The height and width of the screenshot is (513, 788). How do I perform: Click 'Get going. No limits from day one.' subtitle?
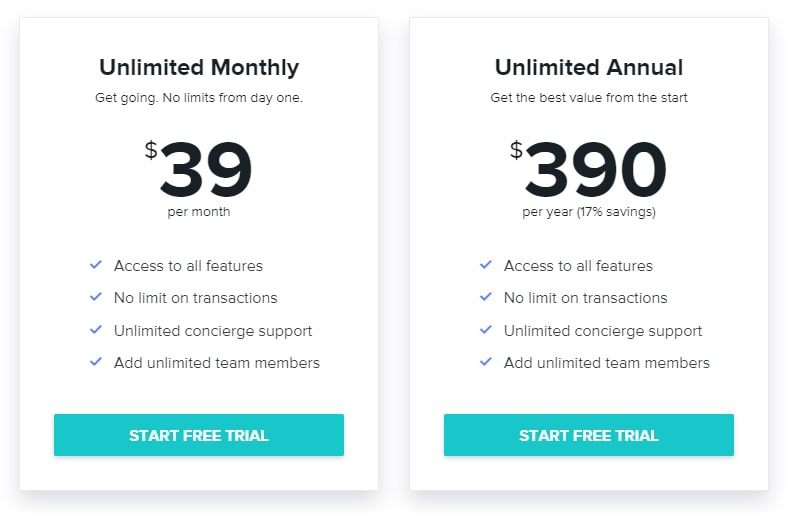199,97
